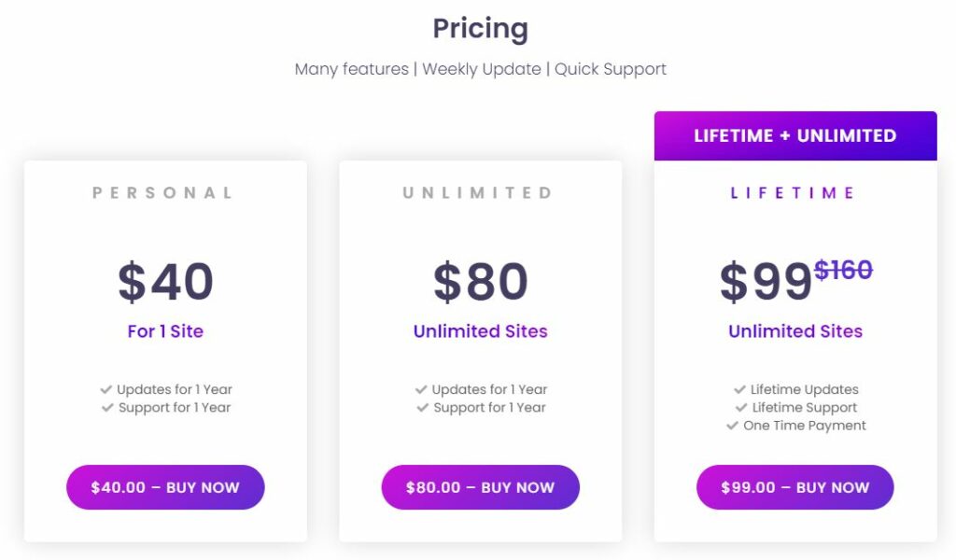This screenshot has height=560, width=956.
Task: Click the LIFETIME plan heading
Action: click(x=793, y=193)
